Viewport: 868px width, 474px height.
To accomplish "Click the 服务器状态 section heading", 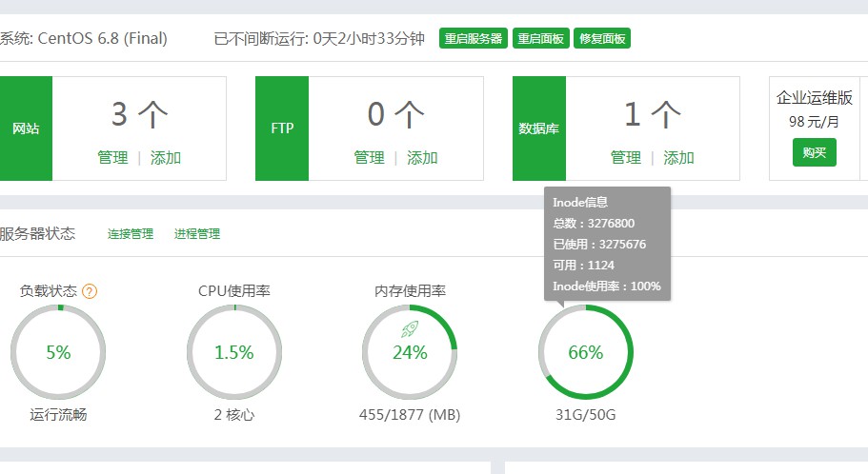I will (38, 233).
